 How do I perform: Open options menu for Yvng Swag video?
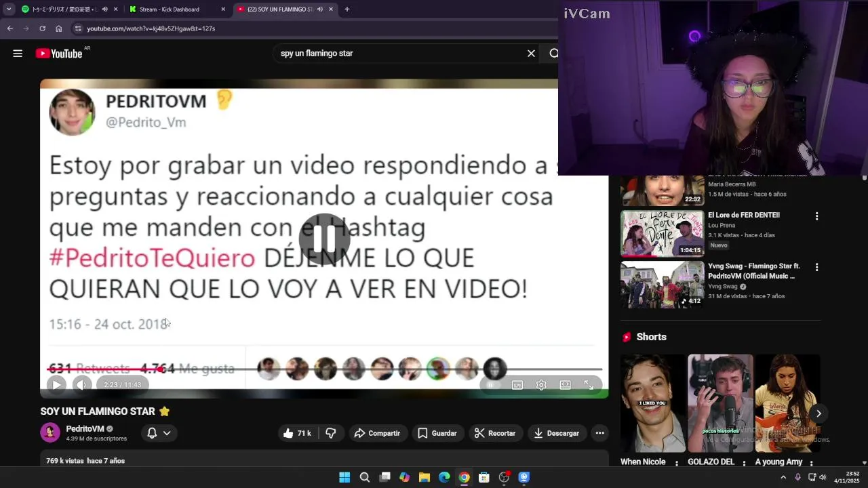816,268
